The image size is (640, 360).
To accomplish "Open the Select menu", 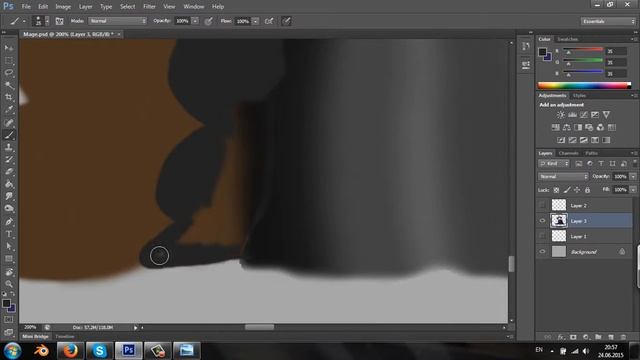I will point(127,7).
